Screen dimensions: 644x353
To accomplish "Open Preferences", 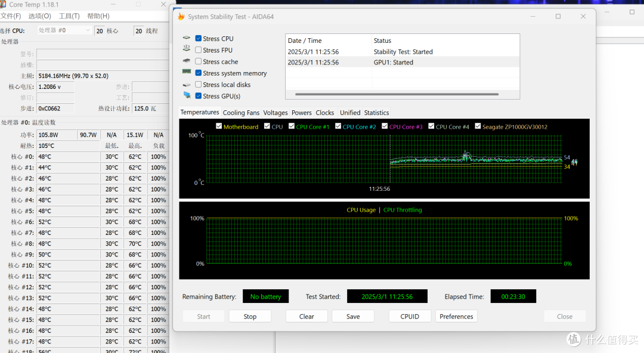I will (456, 317).
